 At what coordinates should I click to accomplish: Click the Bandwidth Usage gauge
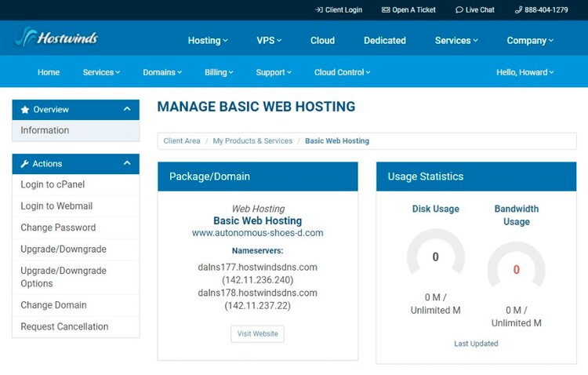tap(517, 265)
